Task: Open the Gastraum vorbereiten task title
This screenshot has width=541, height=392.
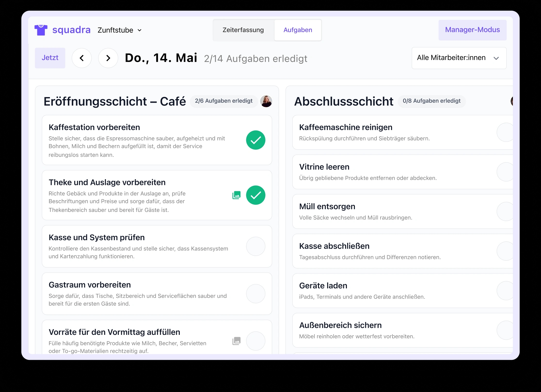Action: click(90, 285)
